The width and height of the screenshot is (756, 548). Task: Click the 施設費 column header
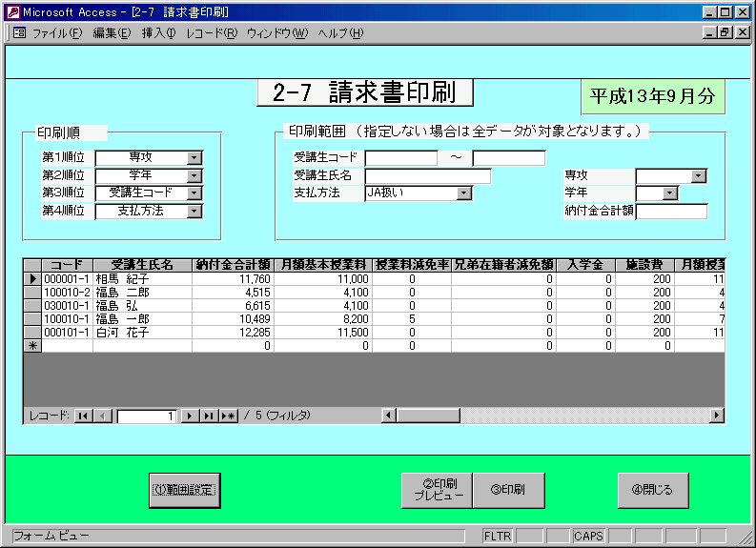pos(644,265)
